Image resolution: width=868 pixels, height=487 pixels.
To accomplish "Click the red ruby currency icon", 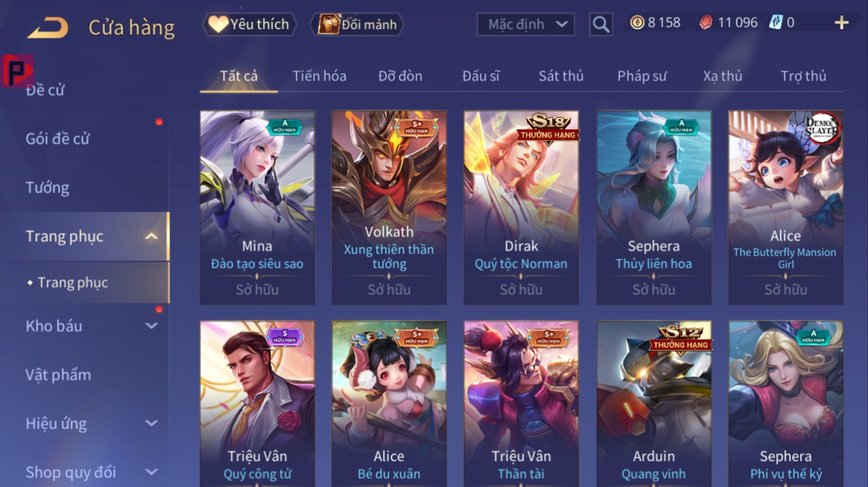I will coord(706,22).
